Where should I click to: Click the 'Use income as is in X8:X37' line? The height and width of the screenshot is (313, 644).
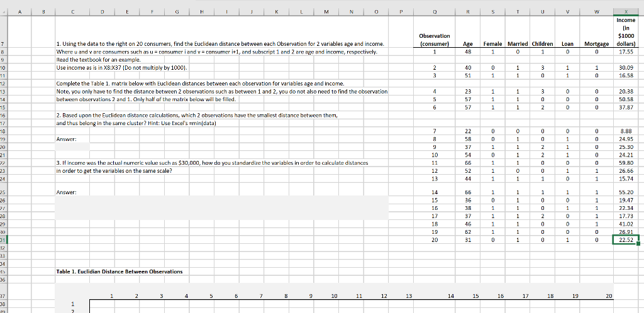[x=121, y=67]
